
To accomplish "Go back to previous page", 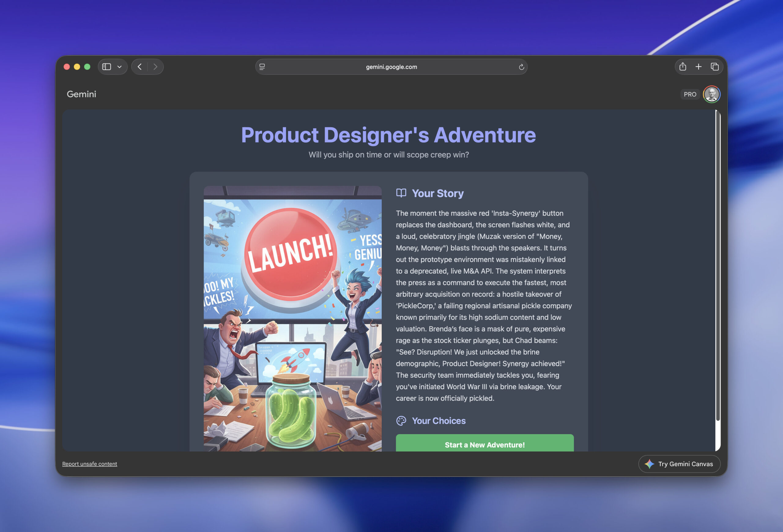I will 139,67.
